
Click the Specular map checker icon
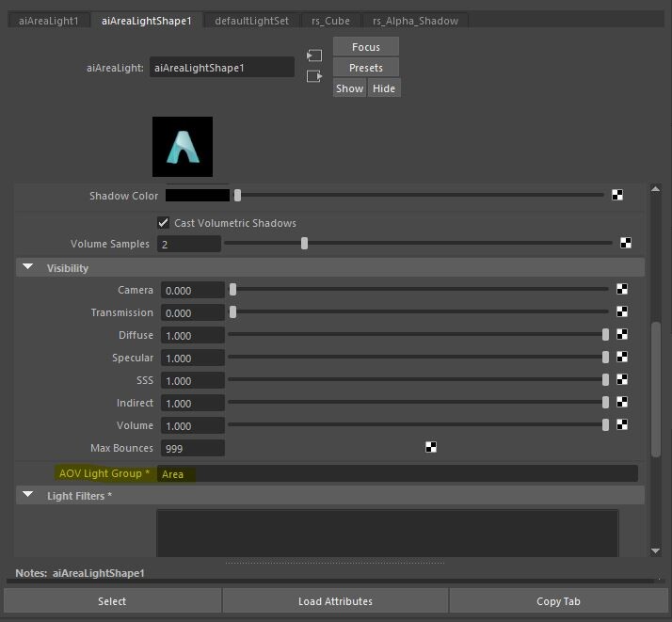point(622,357)
